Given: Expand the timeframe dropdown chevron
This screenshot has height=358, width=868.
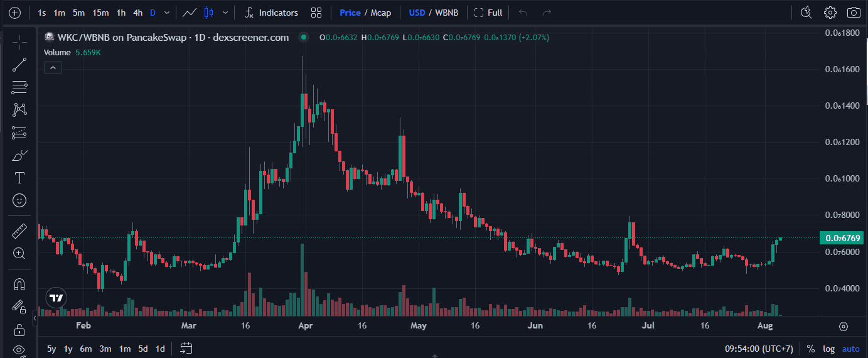Looking at the screenshot, I should coord(166,13).
